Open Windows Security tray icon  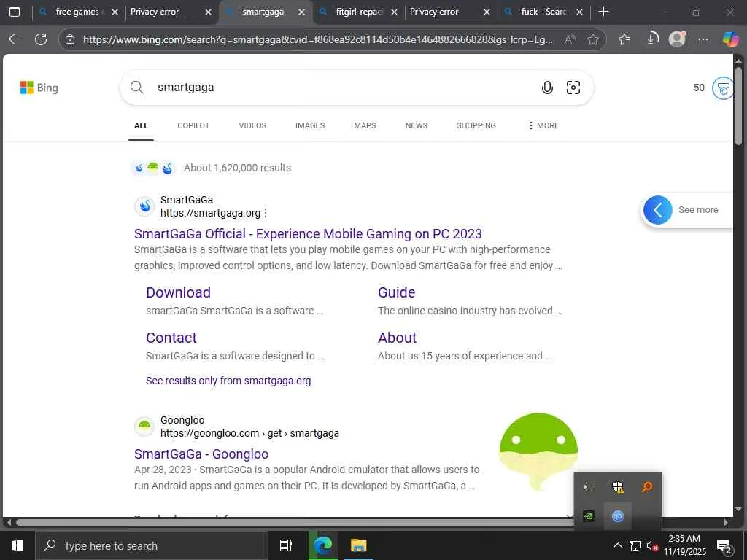click(618, 486)
